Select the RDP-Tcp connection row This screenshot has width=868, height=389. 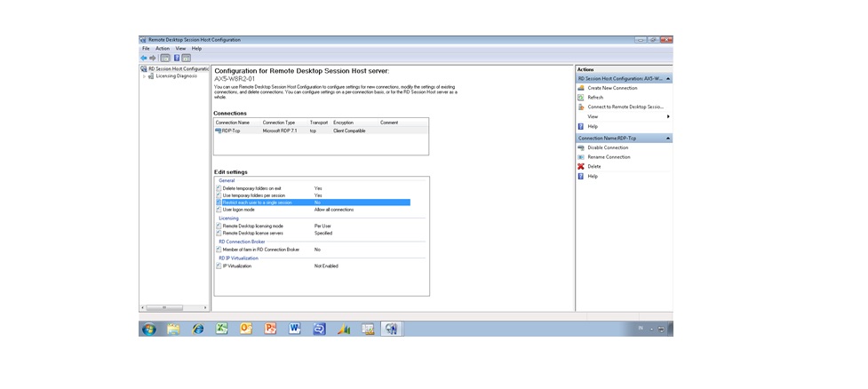click(x=321, y=131)
